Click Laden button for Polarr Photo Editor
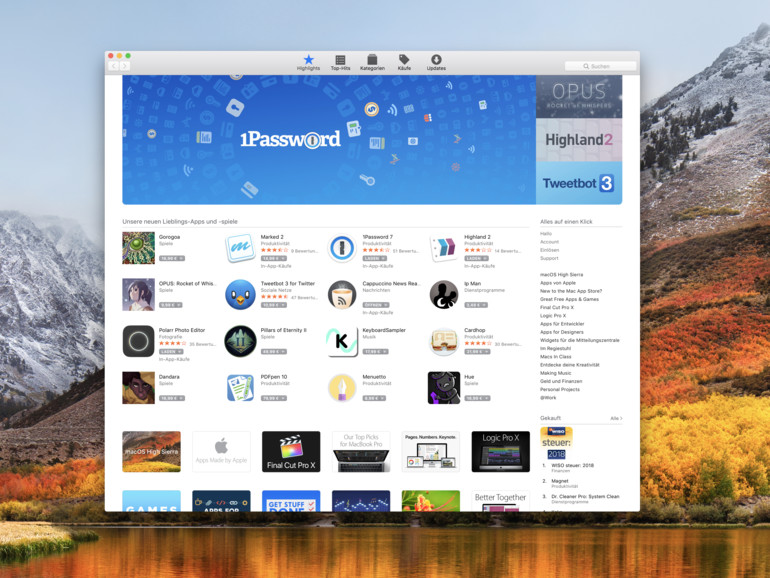770x578 pixels. (171, 352)
